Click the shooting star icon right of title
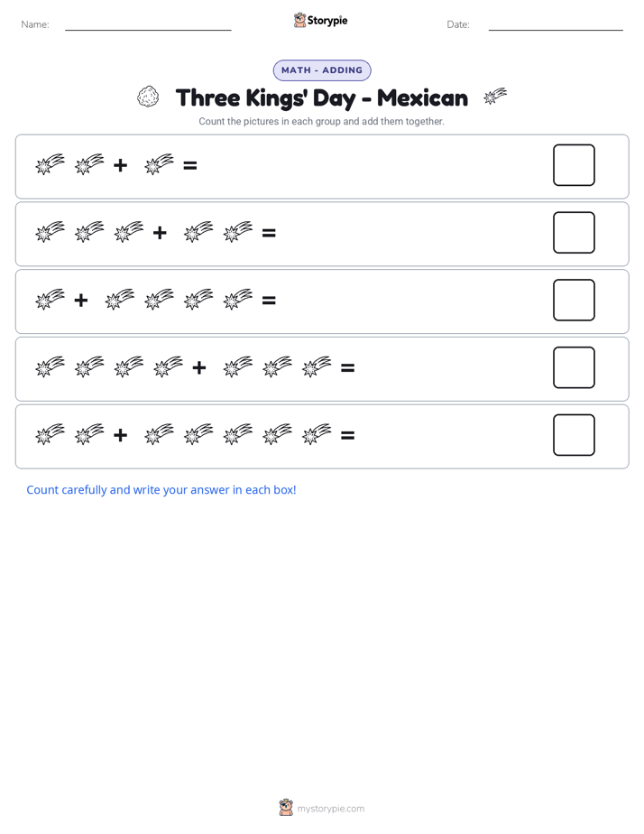This screenshot has width=644, height=834. click(x=495, y=97)
